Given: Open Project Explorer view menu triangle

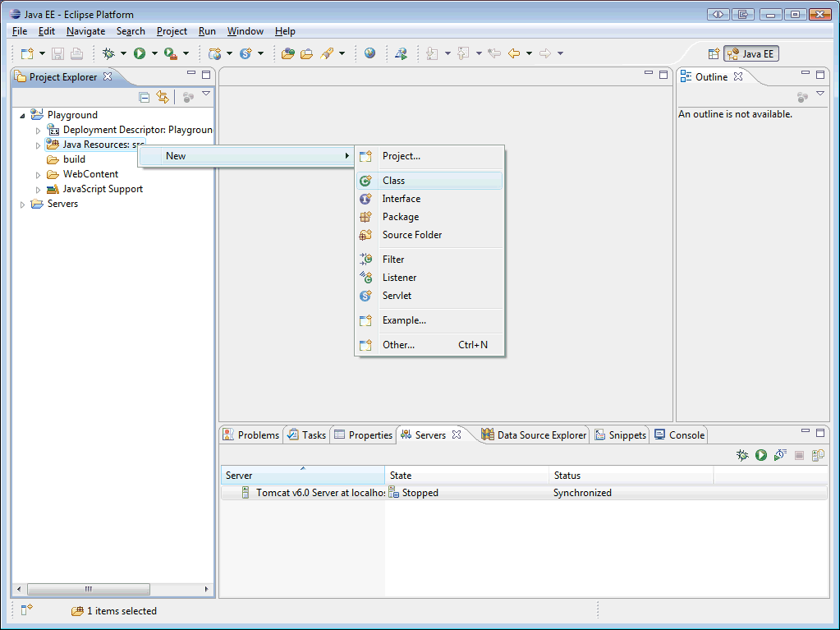Looking at the screenshot, I should pyautogui.click(x=206, y=94).
